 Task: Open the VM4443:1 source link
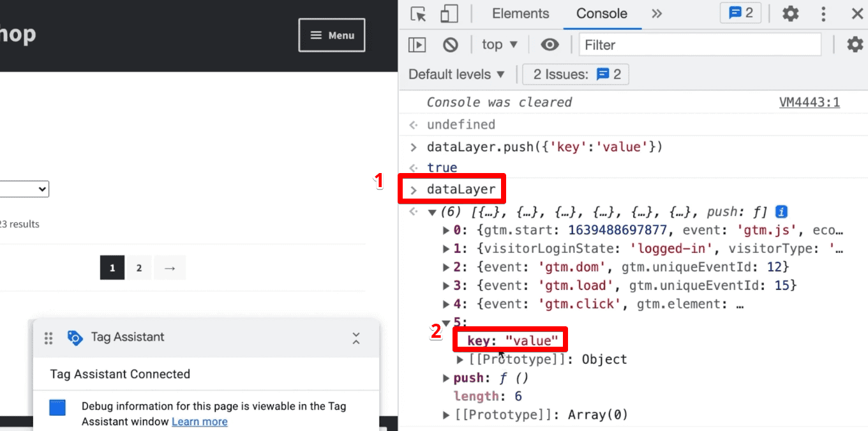click(809, 102)
